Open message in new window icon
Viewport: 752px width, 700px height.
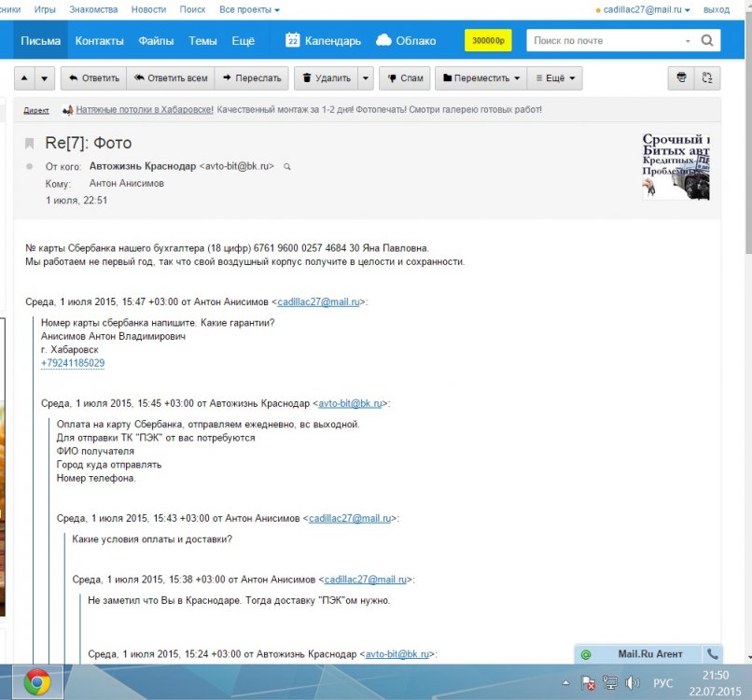[708, 78]
